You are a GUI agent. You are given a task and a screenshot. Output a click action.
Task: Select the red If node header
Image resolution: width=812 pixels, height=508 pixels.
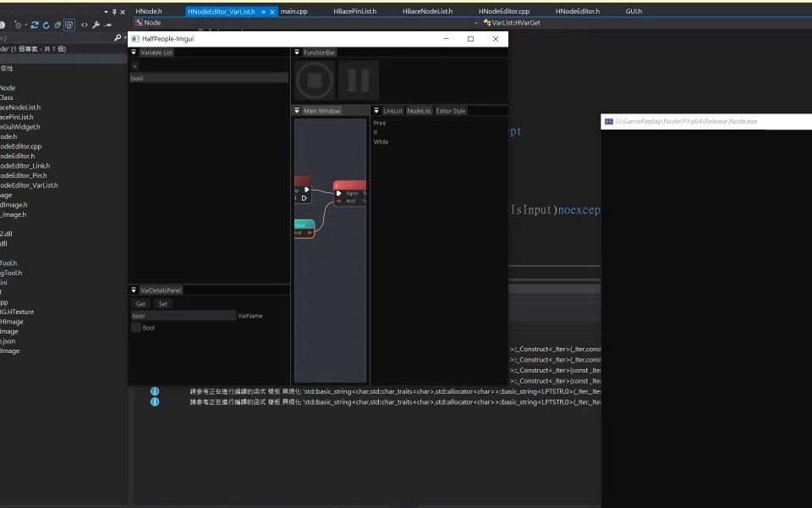pyautogui.click(x=350, y=185)
